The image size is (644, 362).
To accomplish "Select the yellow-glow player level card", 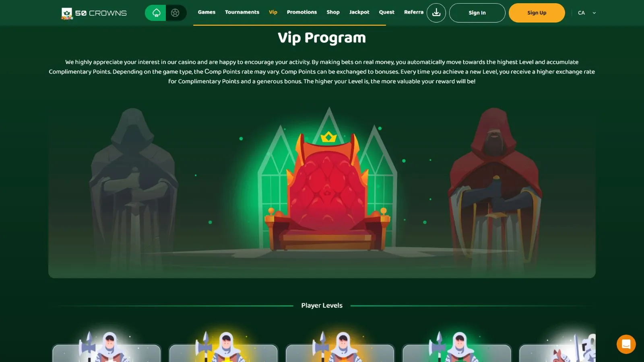I will (x=223, y=348).
